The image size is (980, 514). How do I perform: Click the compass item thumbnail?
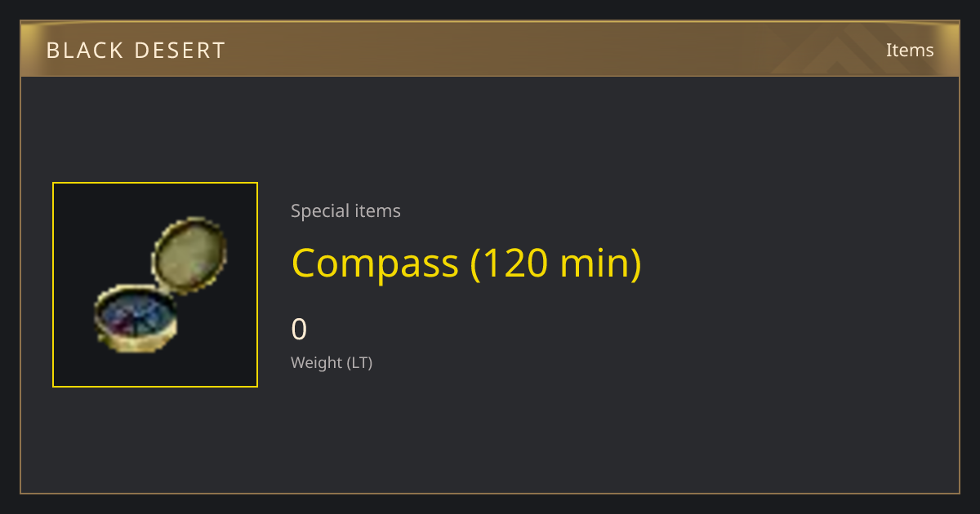coord(155,285)
